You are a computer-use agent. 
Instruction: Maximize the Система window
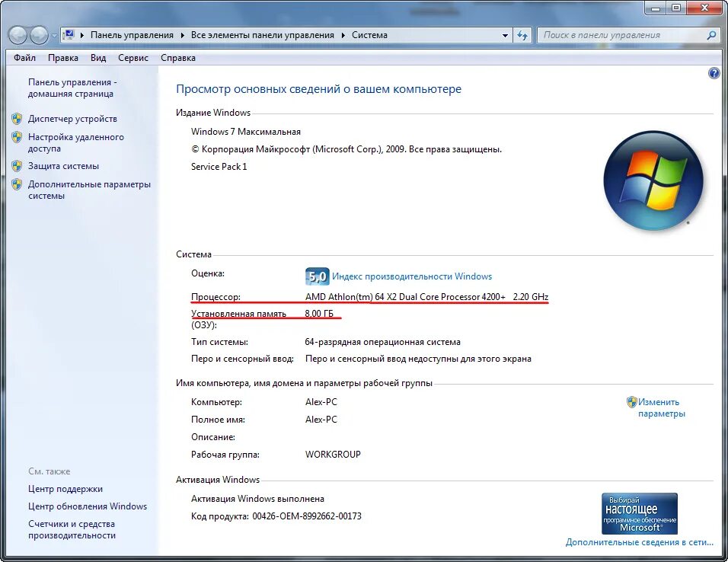(676, 8)
